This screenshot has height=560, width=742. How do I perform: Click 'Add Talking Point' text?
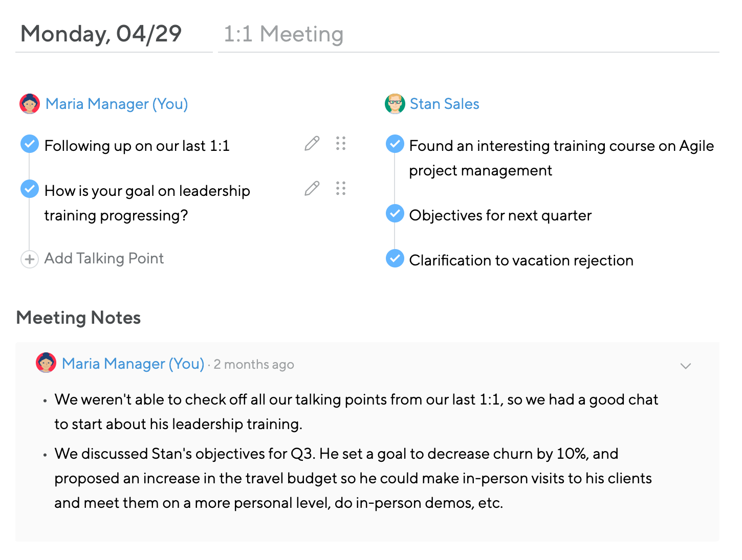pos(104,258)
